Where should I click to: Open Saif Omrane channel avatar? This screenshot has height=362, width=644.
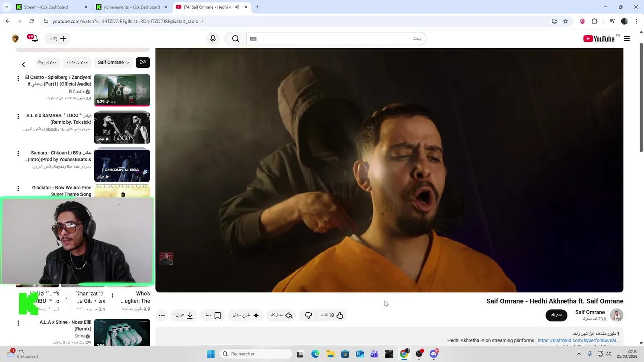coord(617,315)
